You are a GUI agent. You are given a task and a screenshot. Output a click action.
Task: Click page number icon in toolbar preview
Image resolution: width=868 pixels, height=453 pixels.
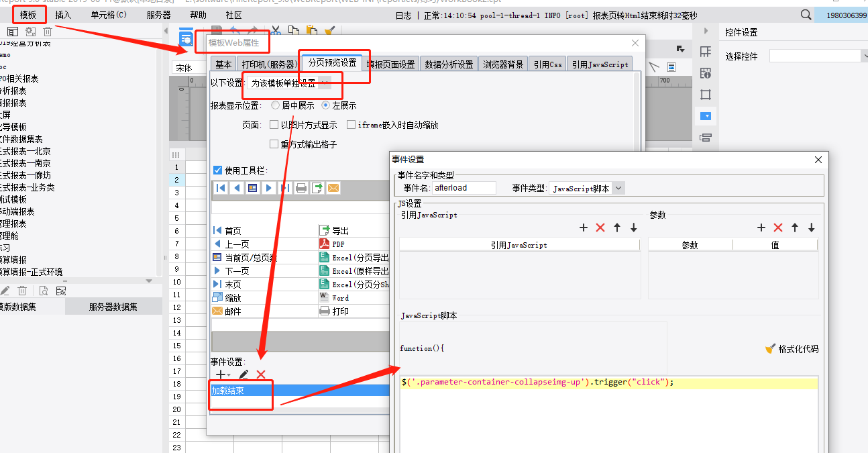point(253,188)
